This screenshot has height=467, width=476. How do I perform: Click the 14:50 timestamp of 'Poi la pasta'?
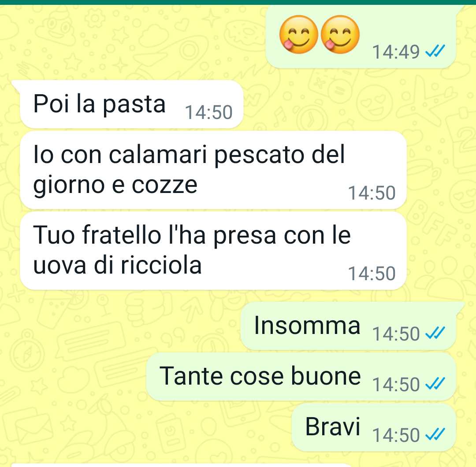[x=209, y=112]
